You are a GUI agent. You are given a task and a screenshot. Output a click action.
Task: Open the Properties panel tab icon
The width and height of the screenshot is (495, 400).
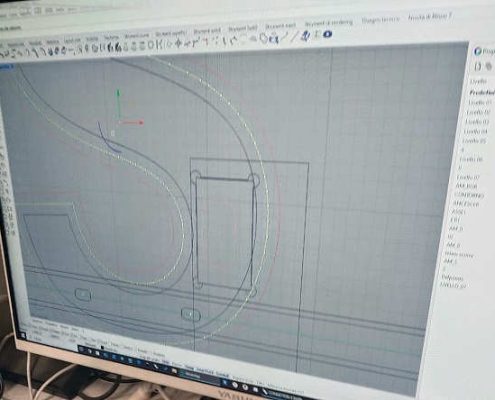coord(478,51)
